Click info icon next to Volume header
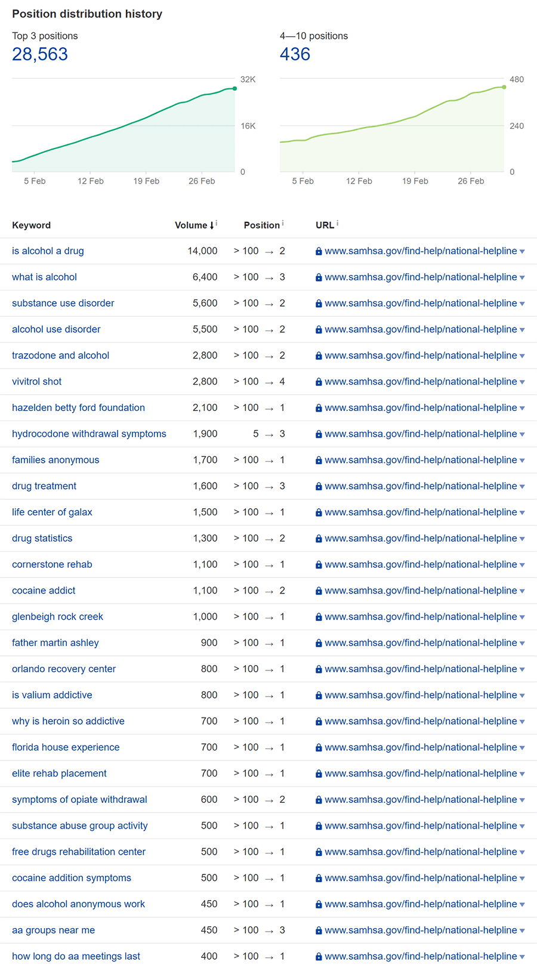This screenshot has width=537, height=980. tap(217, 224)
